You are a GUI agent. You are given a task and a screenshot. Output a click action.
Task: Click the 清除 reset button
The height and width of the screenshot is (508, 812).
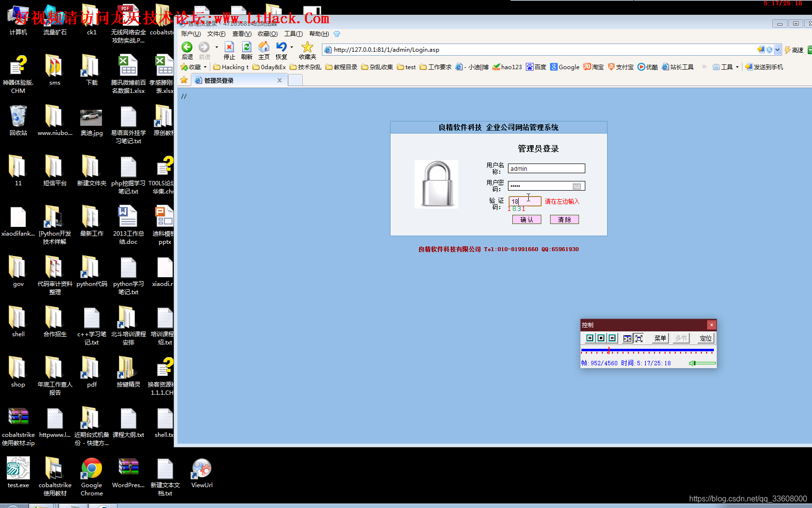point(565,220)
